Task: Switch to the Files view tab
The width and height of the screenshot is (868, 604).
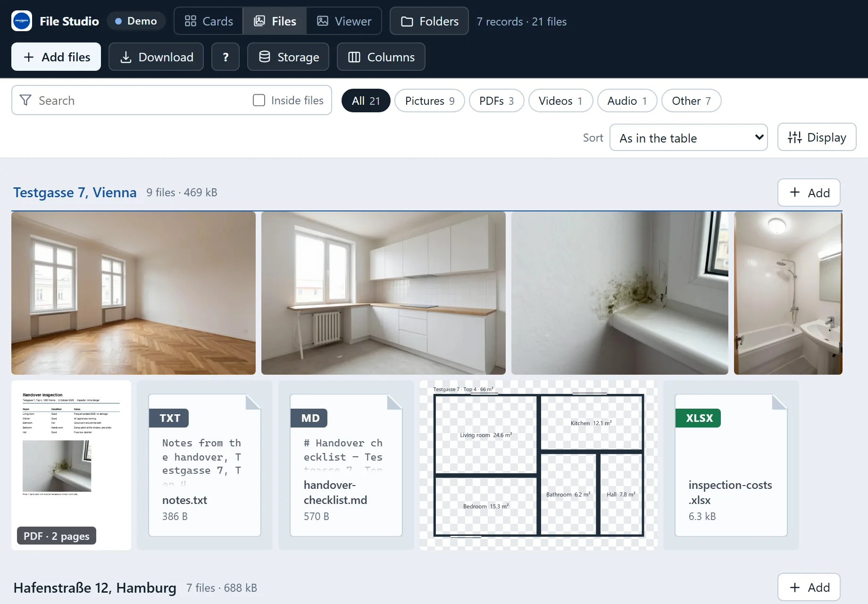Action: [x=275, y=21]
